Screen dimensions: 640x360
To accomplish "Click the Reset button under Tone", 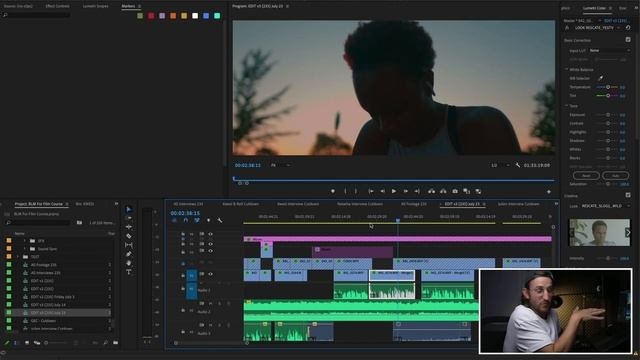I will (586, 176).
